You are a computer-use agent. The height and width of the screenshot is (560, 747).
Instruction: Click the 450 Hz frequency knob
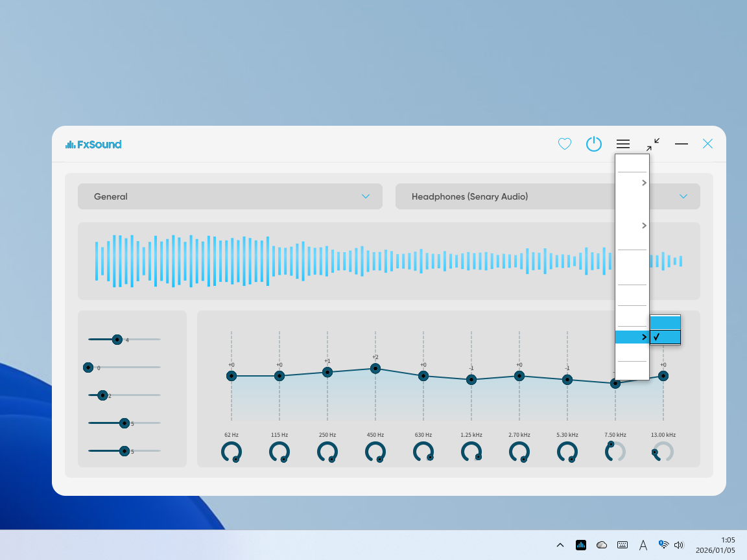(x=375, y=452)
